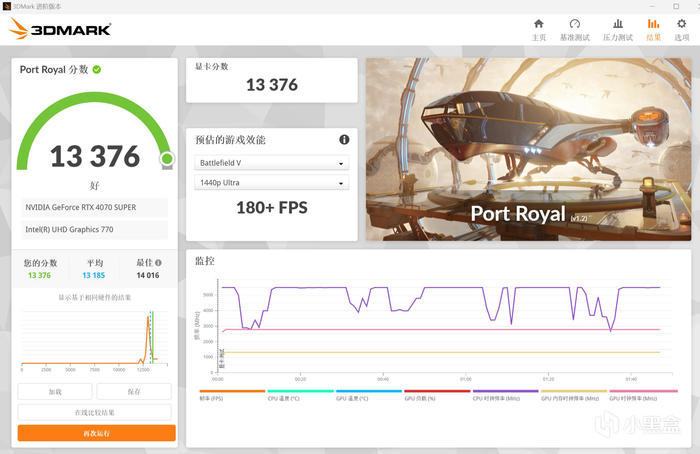
Task: Click the green validation check beside Port Royal
Action: pyautogui.click(x=97, y=70)
